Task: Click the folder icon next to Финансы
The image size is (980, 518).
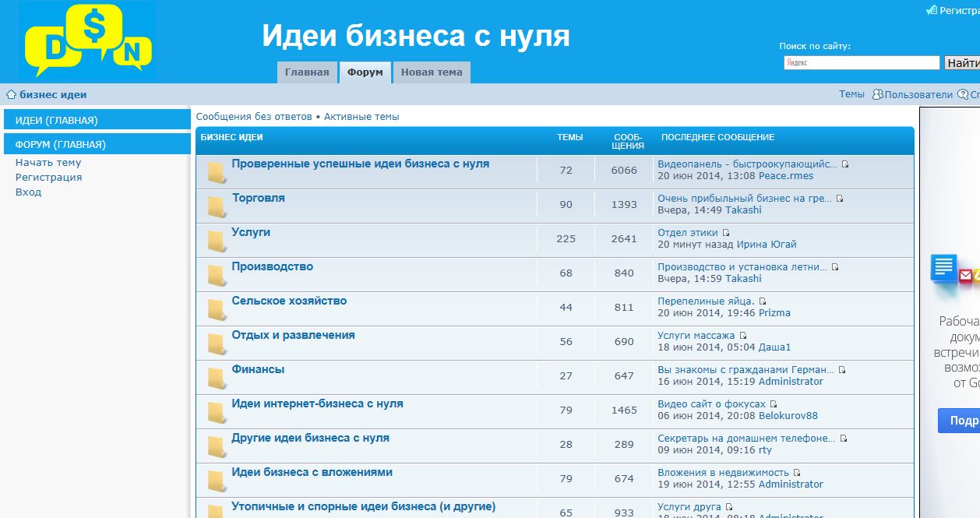Action: (x=217, y=378)
